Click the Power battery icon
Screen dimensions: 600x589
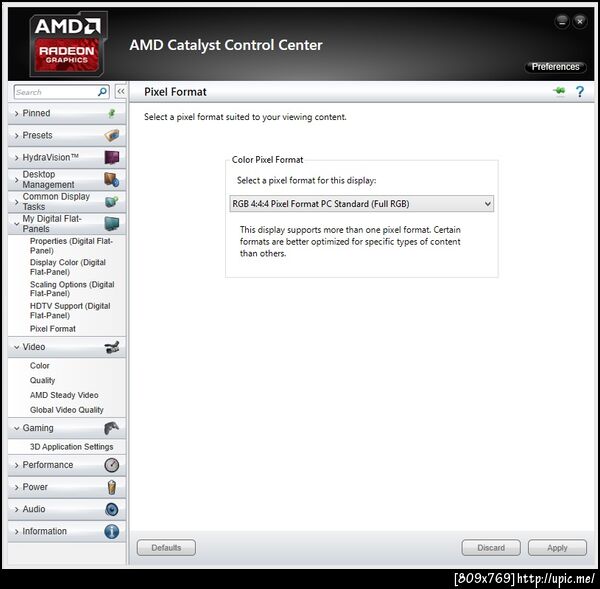(x=112, y=487)
